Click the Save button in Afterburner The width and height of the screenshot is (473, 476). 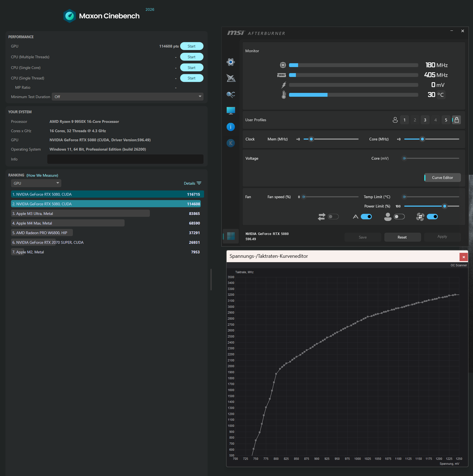pos(363,237)
